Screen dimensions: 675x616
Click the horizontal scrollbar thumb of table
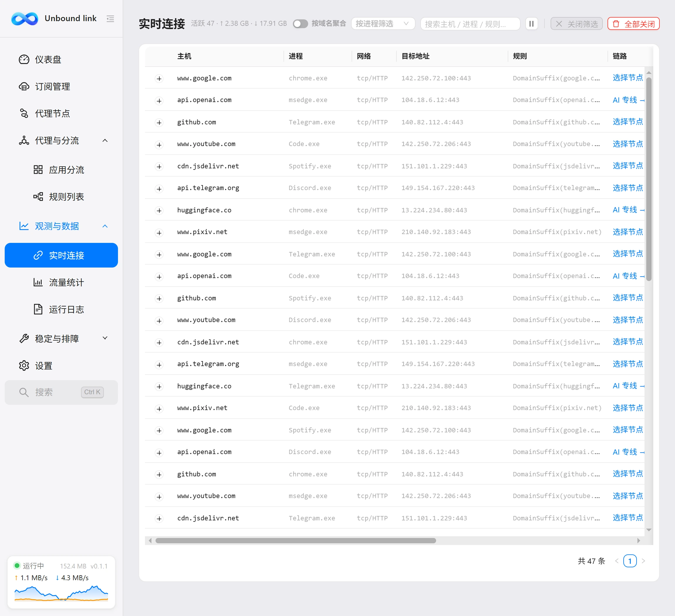pyautogui.click(x=296, y=540)
